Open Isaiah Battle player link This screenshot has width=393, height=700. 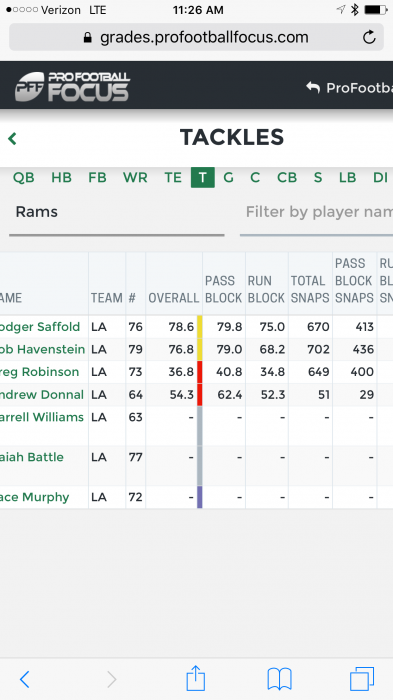pos(32,457)
